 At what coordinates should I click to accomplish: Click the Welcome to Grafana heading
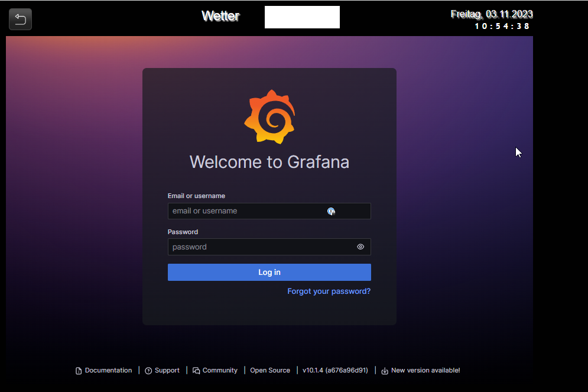pyautogui.click(x=269, y=162)
